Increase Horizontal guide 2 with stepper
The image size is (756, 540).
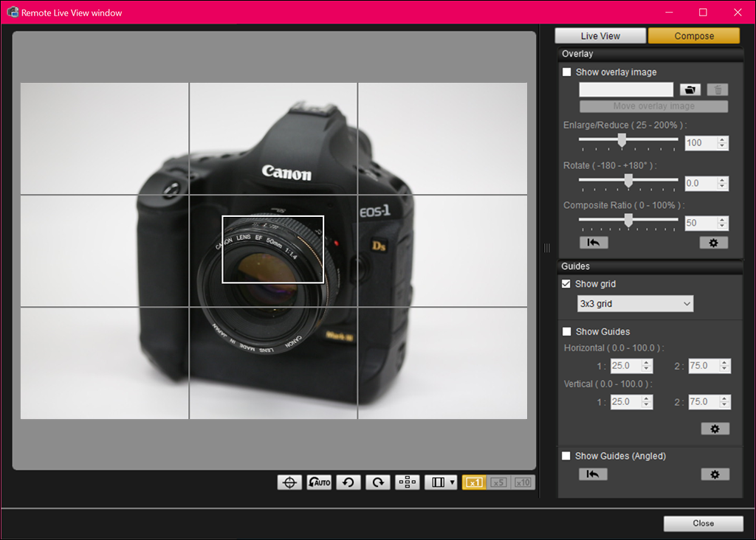[725, 363]
